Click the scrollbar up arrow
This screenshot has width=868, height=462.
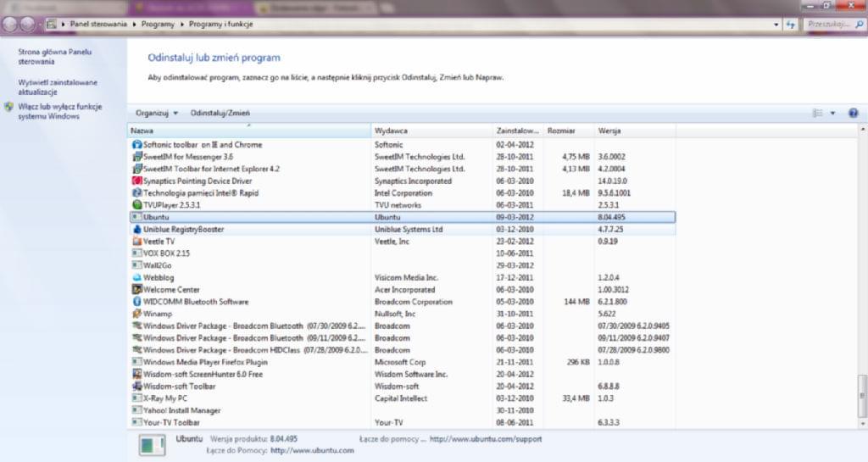862,130
